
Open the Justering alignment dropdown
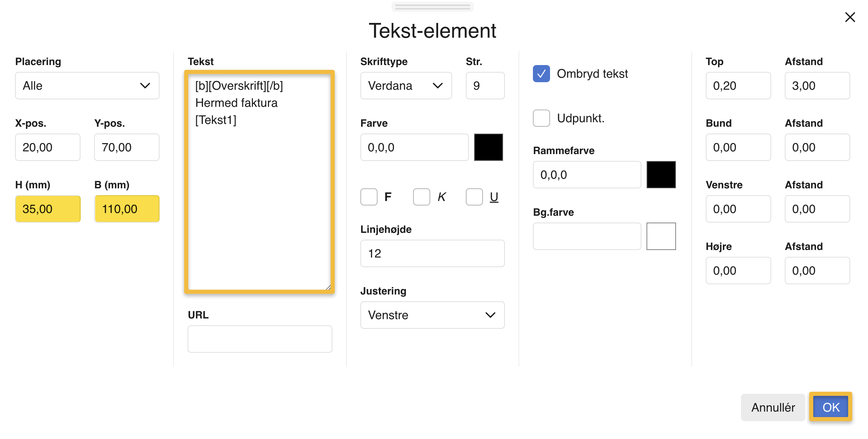(432, 315)
